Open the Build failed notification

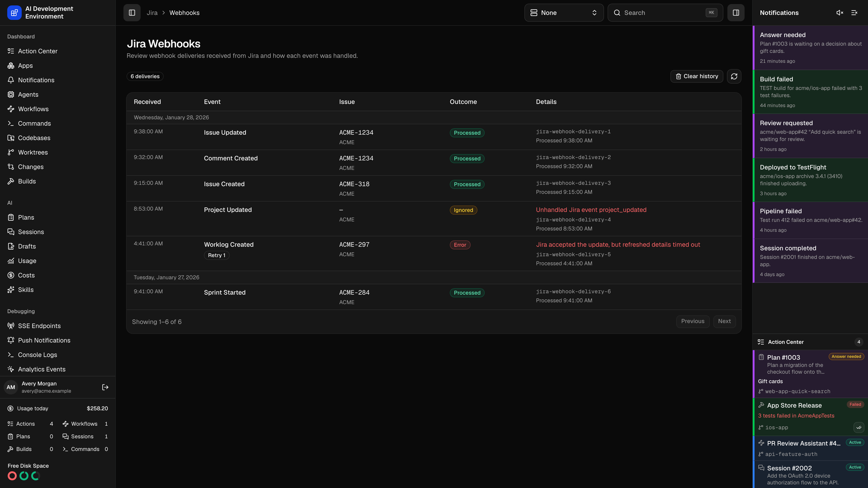[810, 92]
